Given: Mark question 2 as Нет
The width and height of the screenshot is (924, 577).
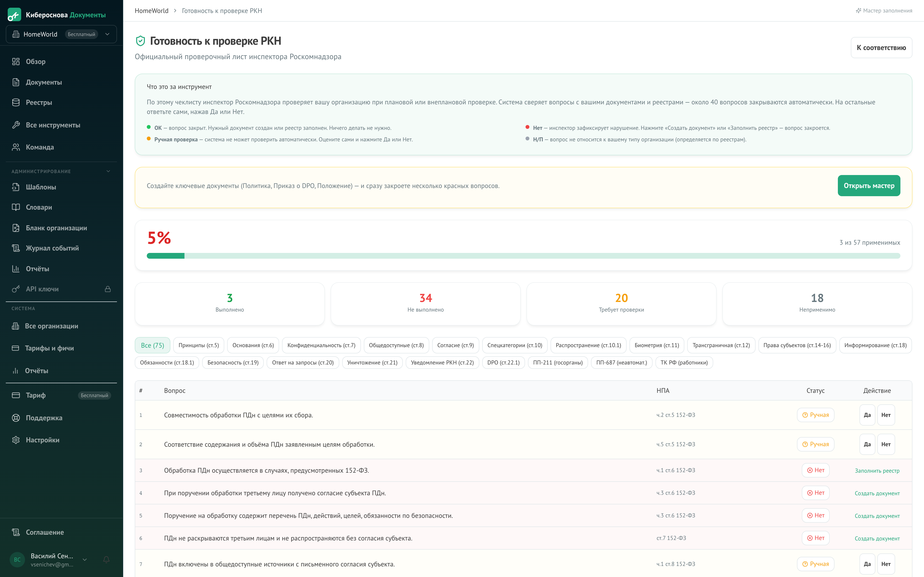Looking at the screenshot, I should click(886, 444).
